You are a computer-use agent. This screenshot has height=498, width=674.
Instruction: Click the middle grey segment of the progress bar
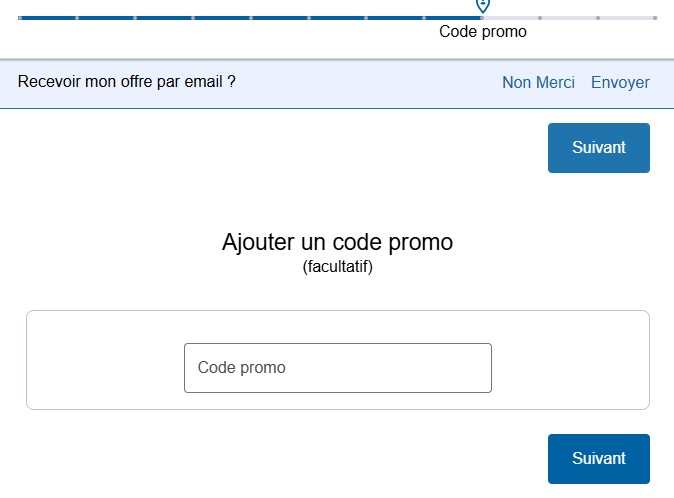[569, 17]
